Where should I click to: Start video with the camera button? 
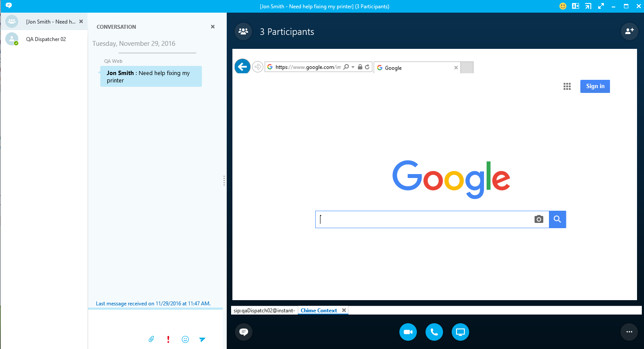(408, 332)
